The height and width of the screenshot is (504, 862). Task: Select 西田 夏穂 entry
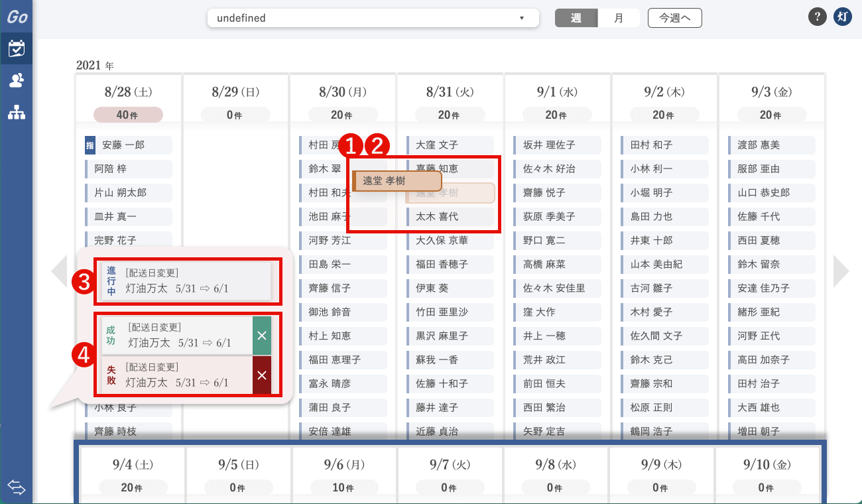[x=772, y=241]
